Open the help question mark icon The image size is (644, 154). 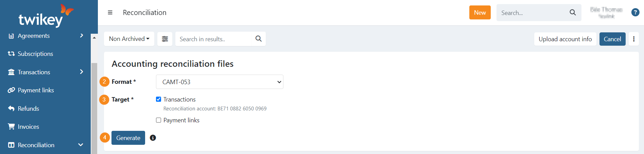click(x=635, y=13)
